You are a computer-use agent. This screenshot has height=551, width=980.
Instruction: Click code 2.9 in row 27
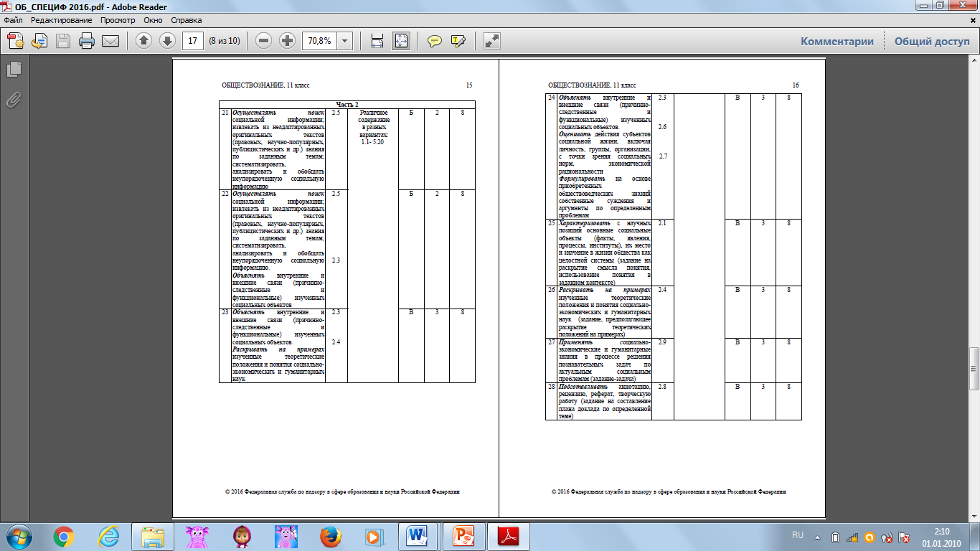click(x=662, y=342)
